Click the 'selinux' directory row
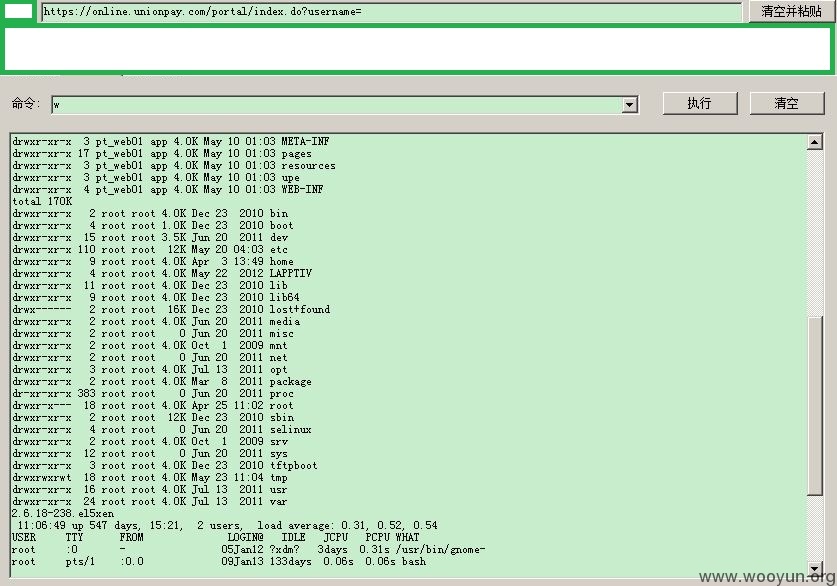Screen dimensions: 837x586 point(162,430)
